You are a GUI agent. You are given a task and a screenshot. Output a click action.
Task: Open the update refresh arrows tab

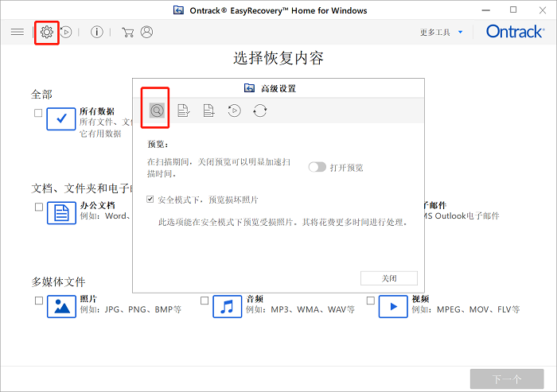(x=259, y=111)
